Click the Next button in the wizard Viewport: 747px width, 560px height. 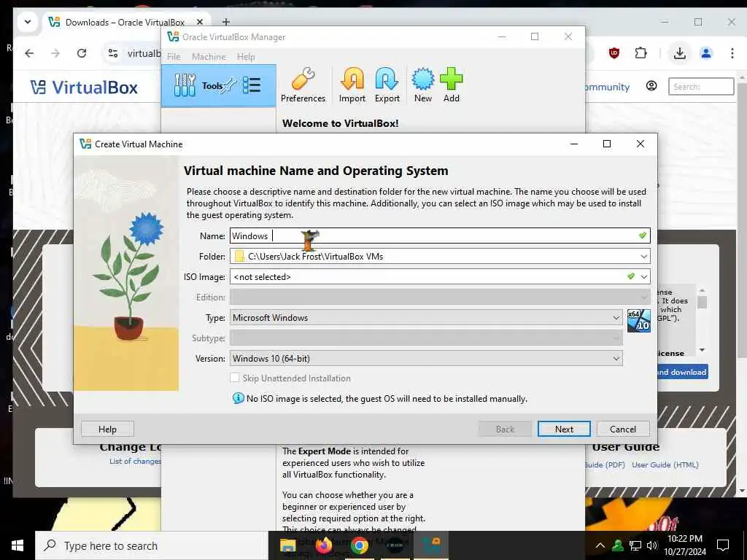[x=564, y=429]
